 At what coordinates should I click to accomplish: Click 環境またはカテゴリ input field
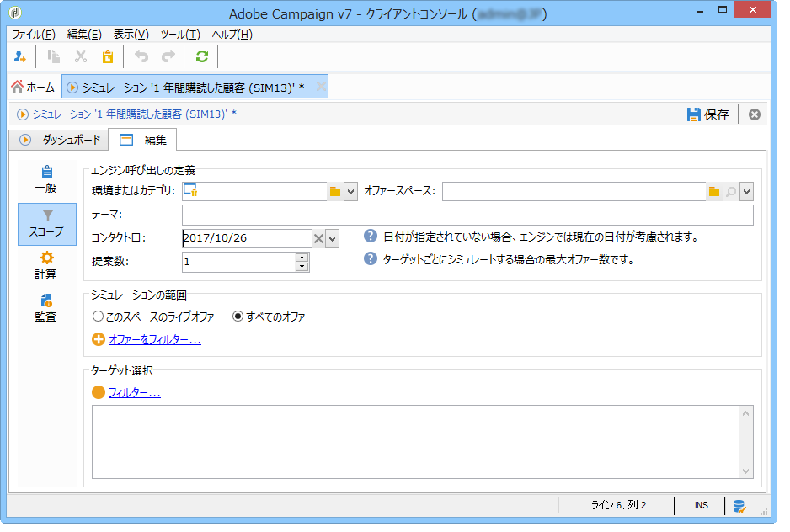pyautogui.click(x=254, y=191)
